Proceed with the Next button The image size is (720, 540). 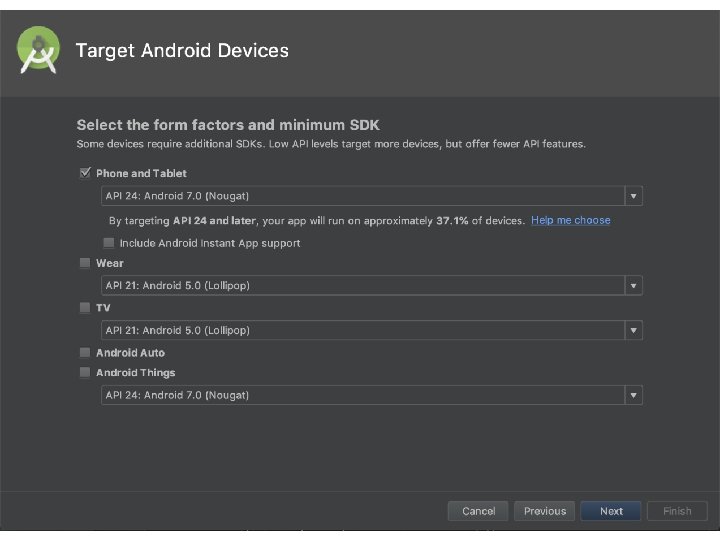coord(611,511)
